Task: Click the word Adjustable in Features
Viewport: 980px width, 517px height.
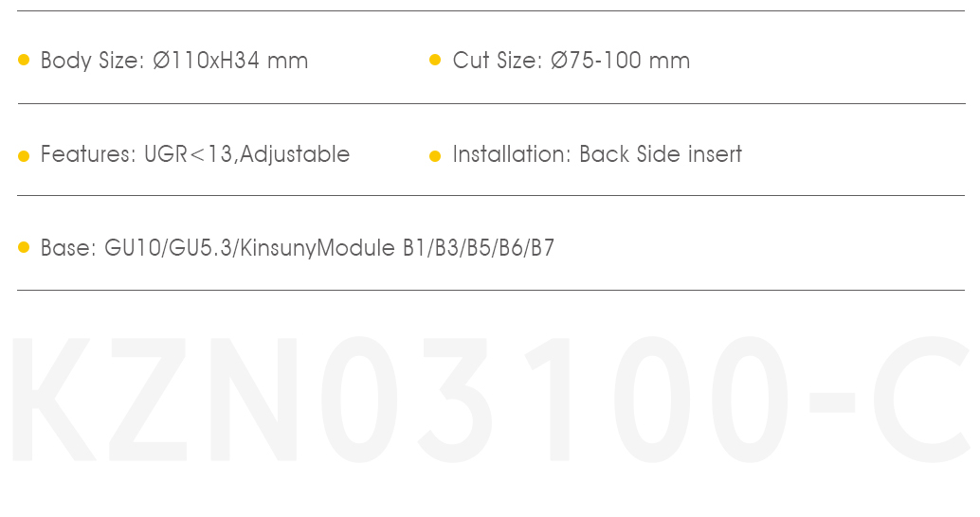Action: [295, 155]
